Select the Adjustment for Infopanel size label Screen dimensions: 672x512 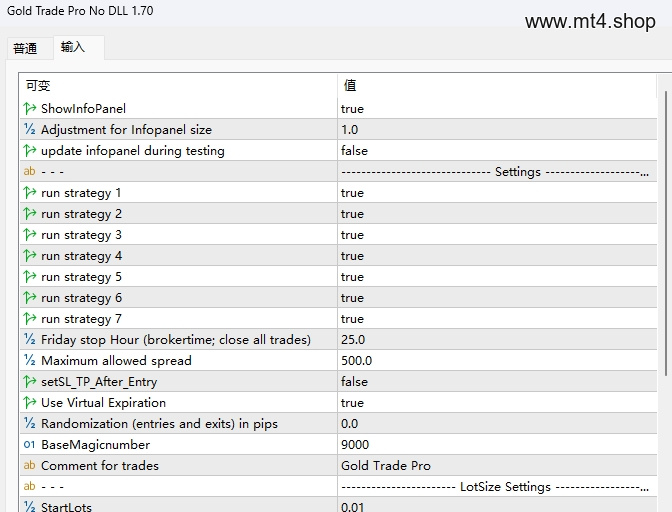pyautogui.click(x=126, y=129)
